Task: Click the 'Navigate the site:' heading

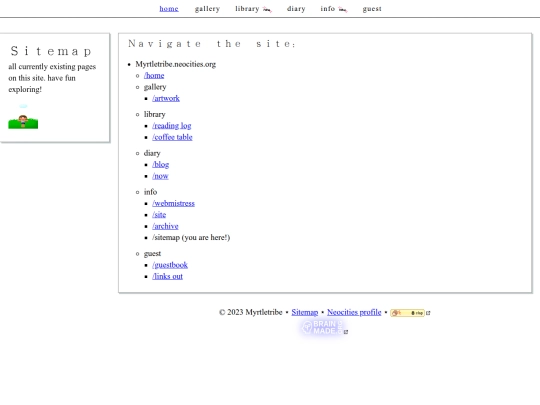Action: (211, 44)
